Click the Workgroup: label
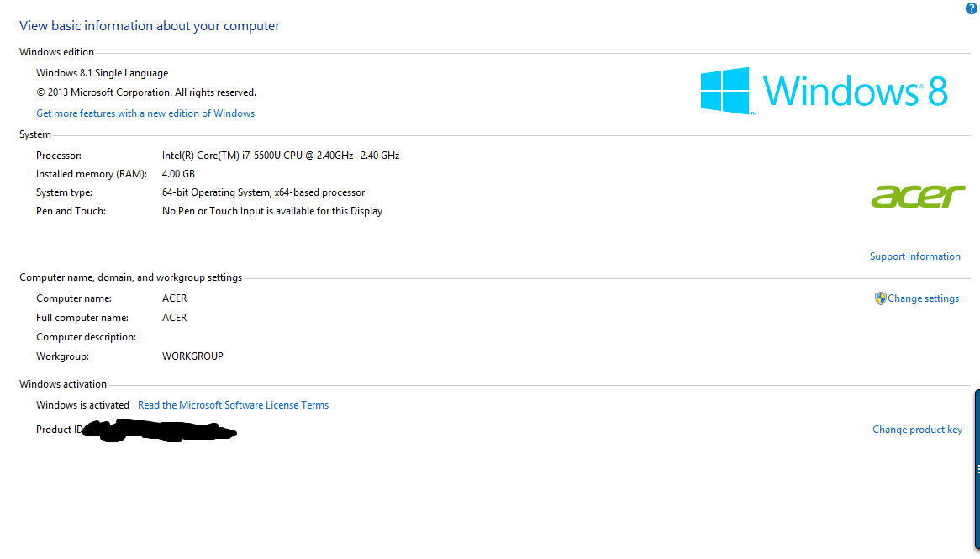Viewport: 980px width, 559px height. (62, 356)
